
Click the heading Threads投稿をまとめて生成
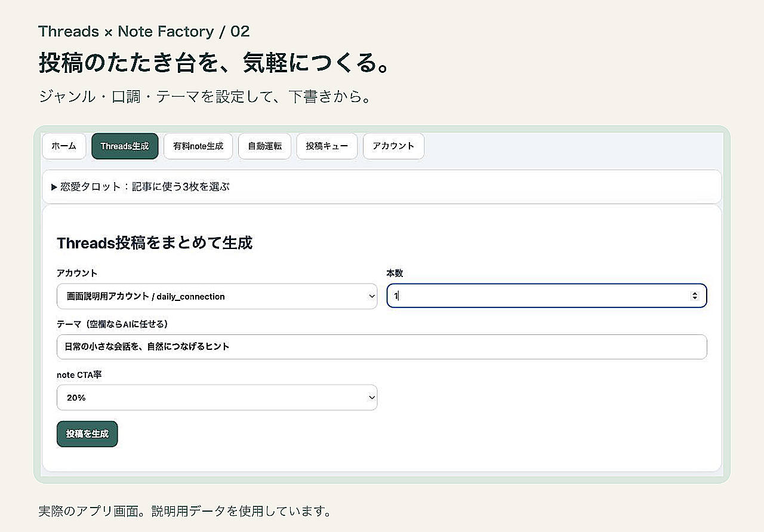tap(155, 243)
